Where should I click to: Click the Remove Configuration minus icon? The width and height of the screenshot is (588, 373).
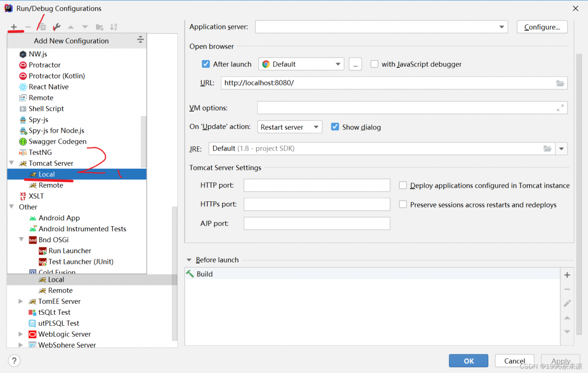click(x=28, y=27)
